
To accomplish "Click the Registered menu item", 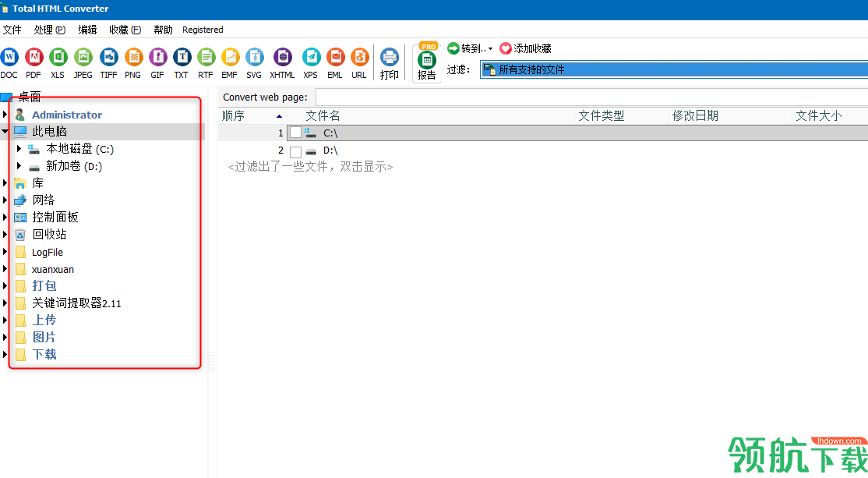I will pyautogui.click(x=203, y=30).
